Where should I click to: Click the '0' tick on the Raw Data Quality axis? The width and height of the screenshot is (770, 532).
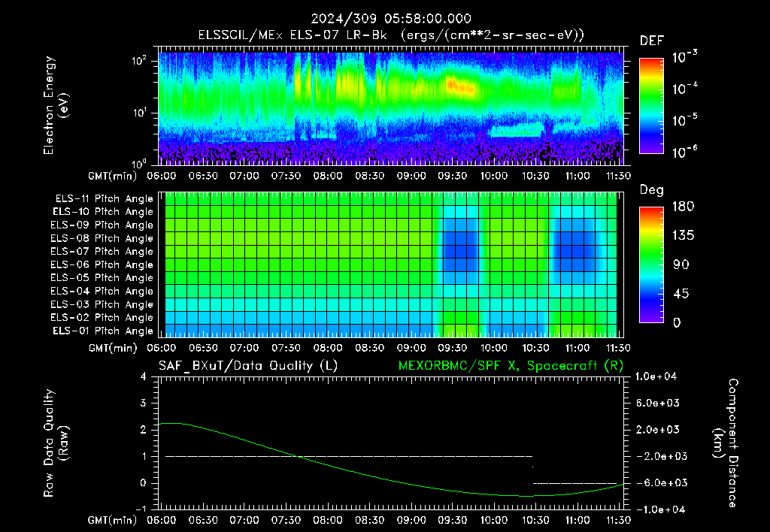pyautogui.click(x=144, y=483)
